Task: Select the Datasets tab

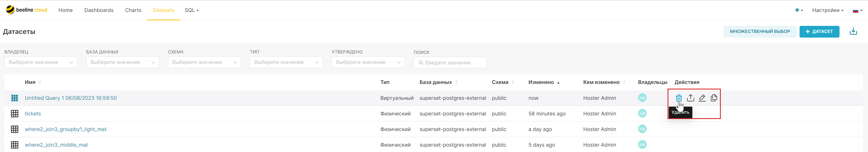Action: (163, 10)
